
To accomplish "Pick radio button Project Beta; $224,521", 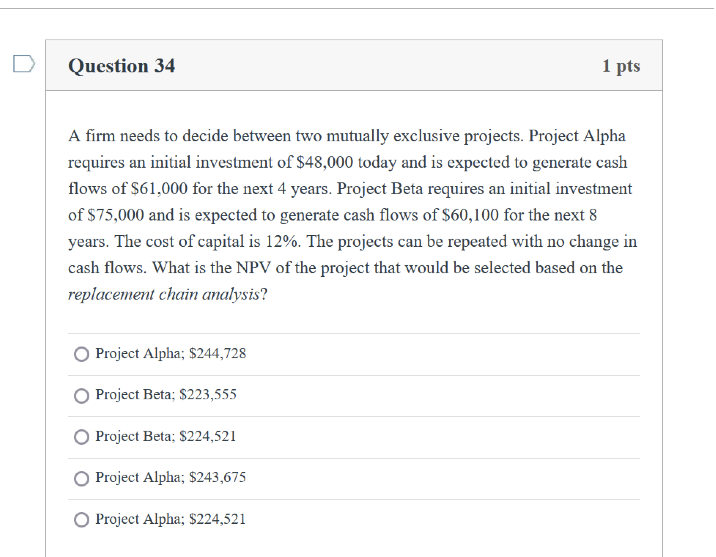I will pos(81,437).
